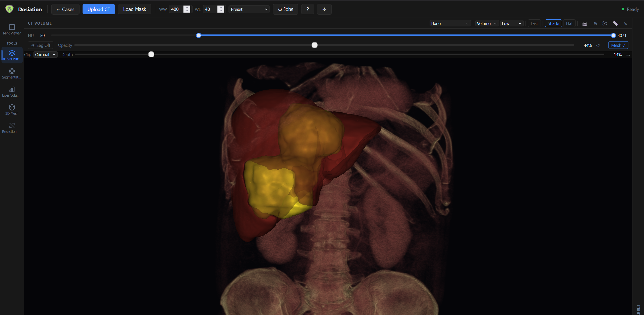The height and width of the screenshot is (315, 644).
Task: Select the 3D Visualization tool
Action: 12,55
